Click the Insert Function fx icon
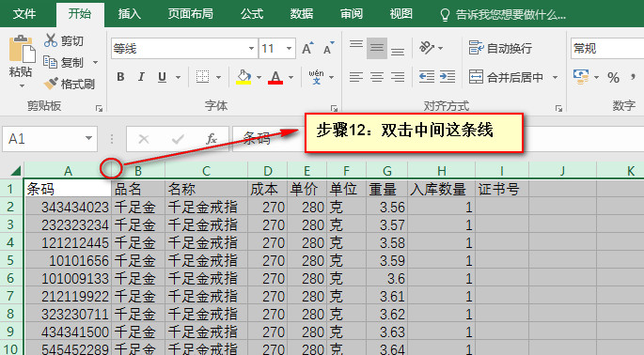 tap(212, 139)
